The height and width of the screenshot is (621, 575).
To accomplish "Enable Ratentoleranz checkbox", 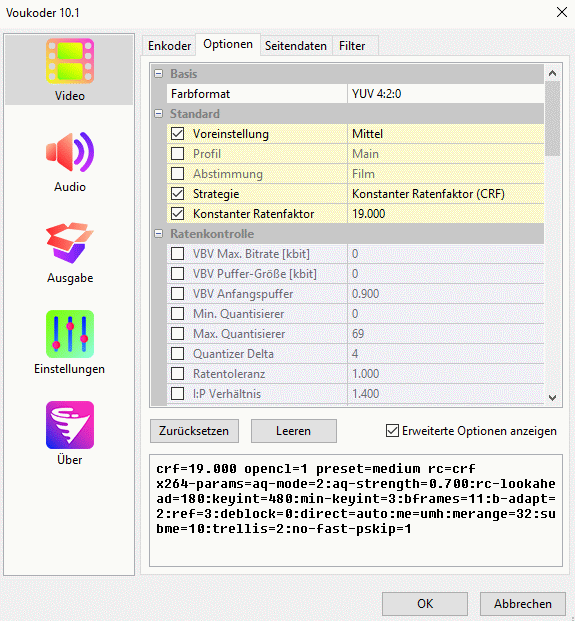I will (x=177, y=373).
